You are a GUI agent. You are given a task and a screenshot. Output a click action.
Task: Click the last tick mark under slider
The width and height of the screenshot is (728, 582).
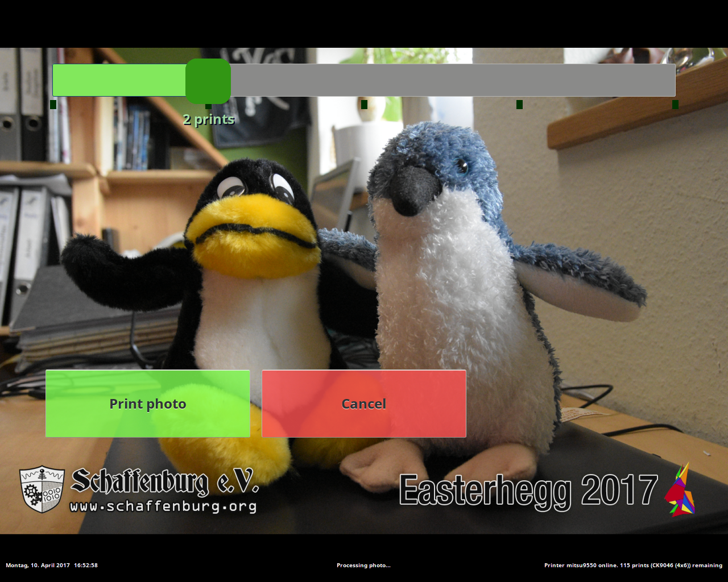(x=675, y=105)
